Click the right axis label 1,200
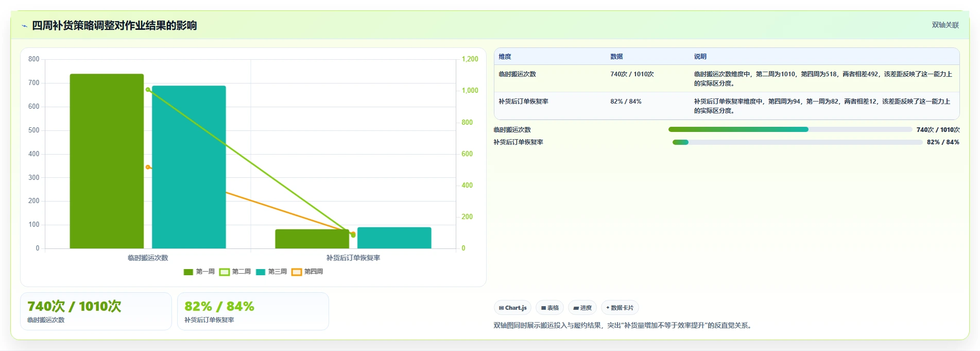980x351 pixels. [x=470, y=59]
